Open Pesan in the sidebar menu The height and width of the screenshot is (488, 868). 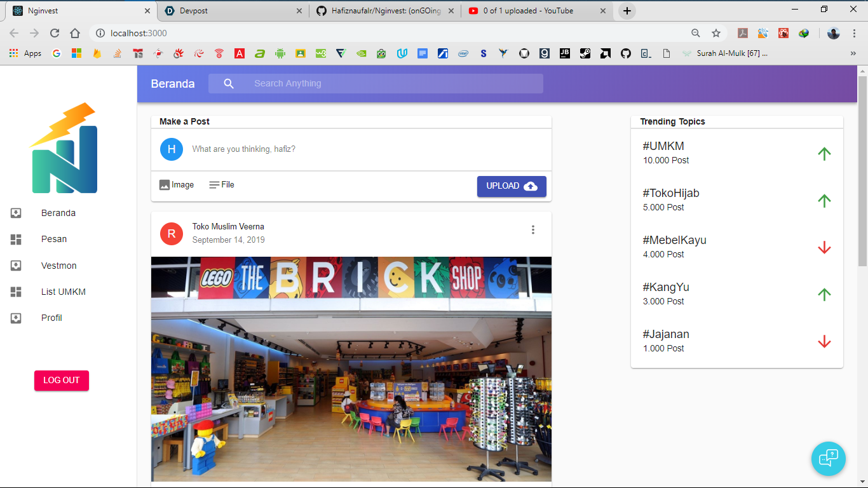54,239
